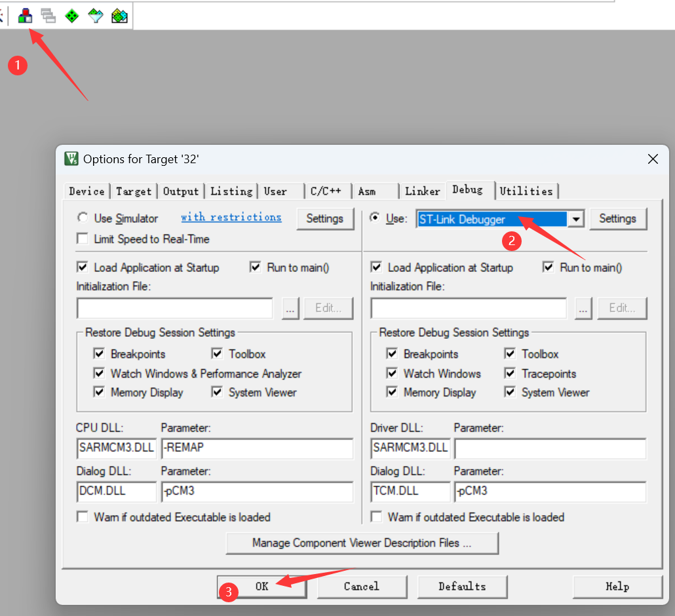Toggle ST-Link Memory Display checkbox
This screenshot has height=616, width=675.
[392, 392]
